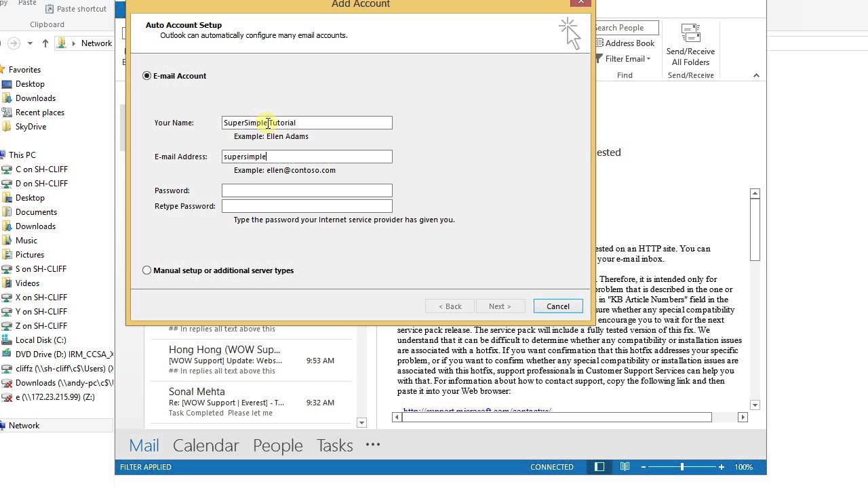Viewport: 868px width, 488px height.
Task: Click the message list scroll down arrow
Action: (361, 423)
